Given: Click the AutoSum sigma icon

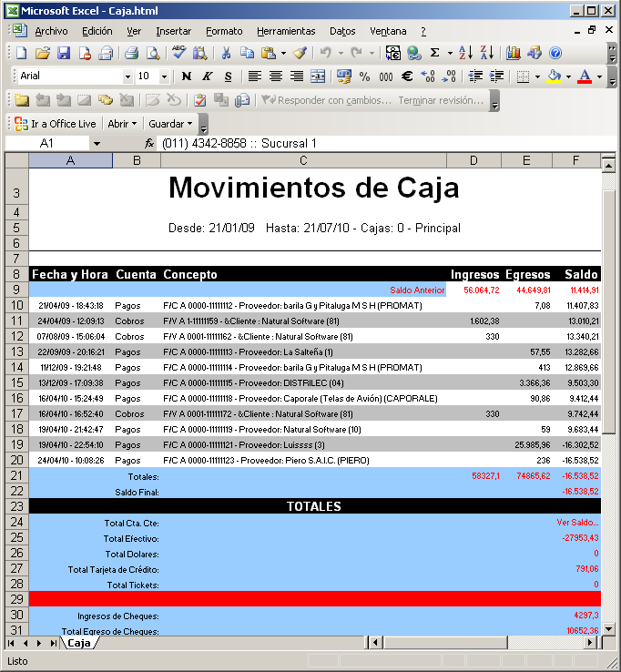Looking at the screenshot, I should [435, 53].
